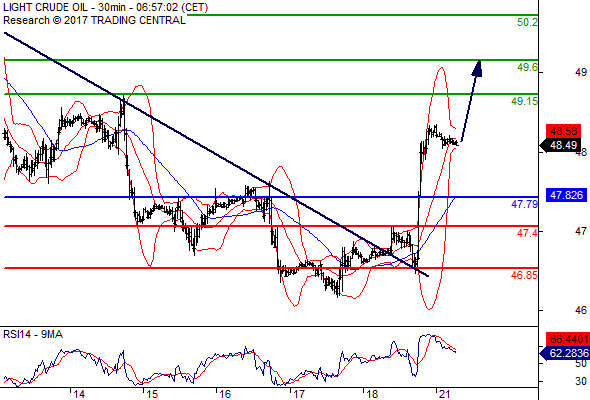Select the 50.2 resistance level label
The image size is (590, 400).
point(527,22)
